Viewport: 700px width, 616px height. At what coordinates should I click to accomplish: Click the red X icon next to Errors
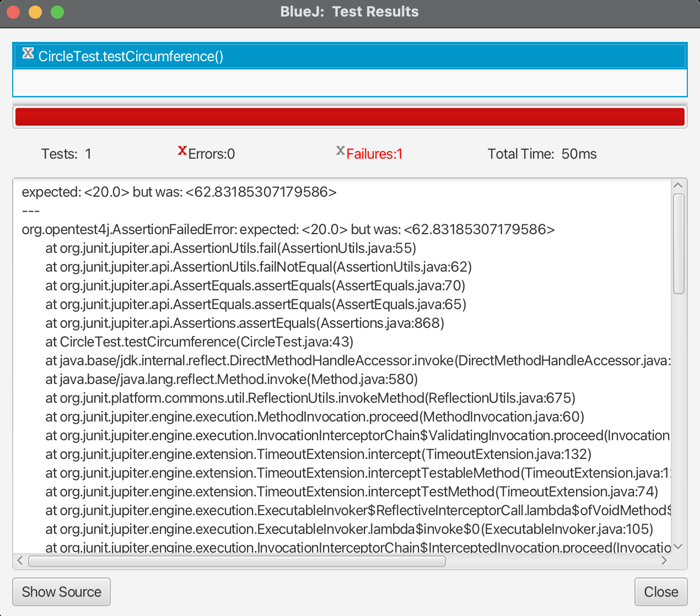point(182,151)
